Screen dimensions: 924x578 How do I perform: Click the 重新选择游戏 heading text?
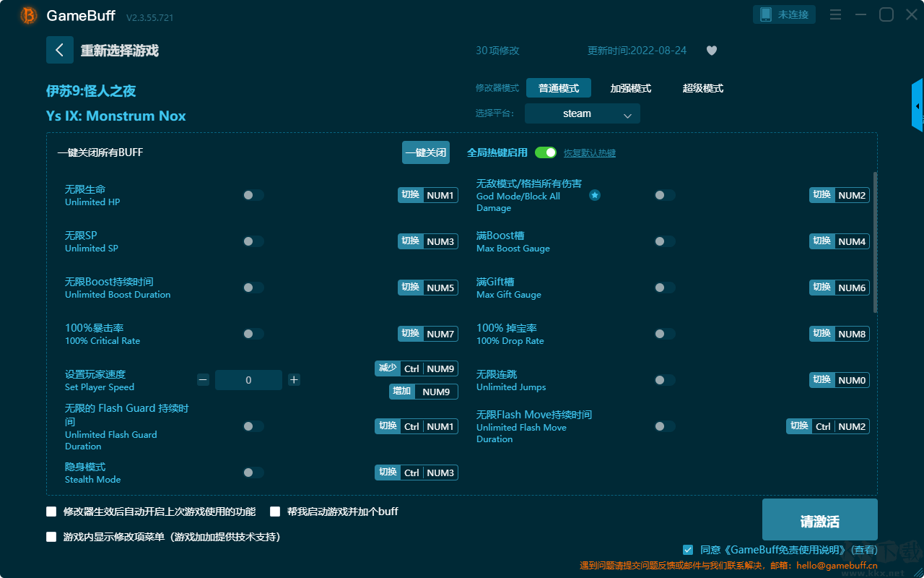120,51
